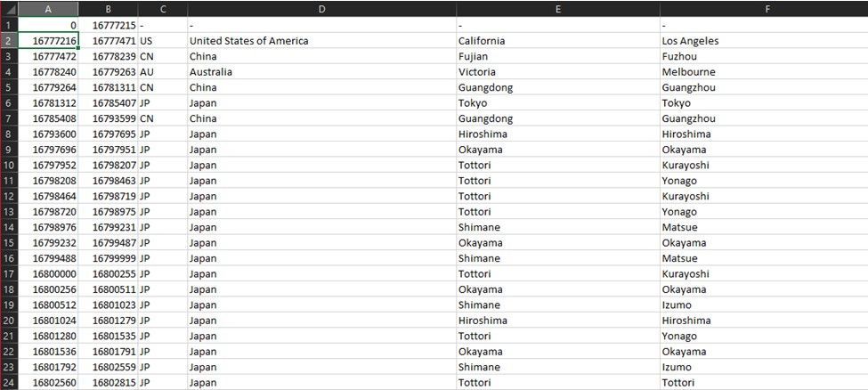Screen dimensions: 868x390
Task: Select the Los Angeles cell
Action: pyautogui.click(x=764, y=40)
